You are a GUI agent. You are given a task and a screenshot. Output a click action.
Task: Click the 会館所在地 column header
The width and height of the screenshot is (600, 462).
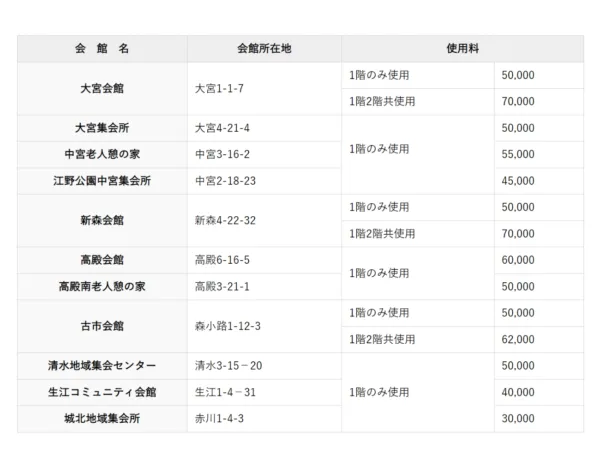pyautogui.click(x=264, y=49)
